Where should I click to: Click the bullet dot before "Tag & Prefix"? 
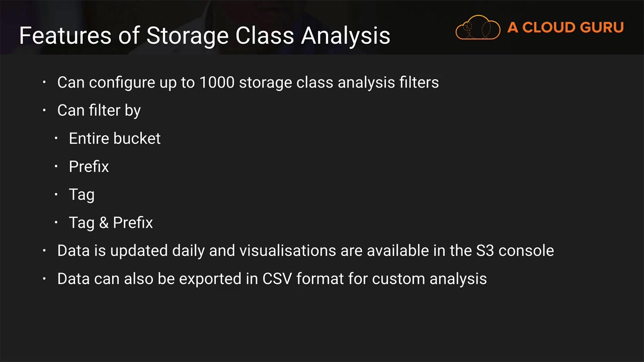click(x=57, y=223)
